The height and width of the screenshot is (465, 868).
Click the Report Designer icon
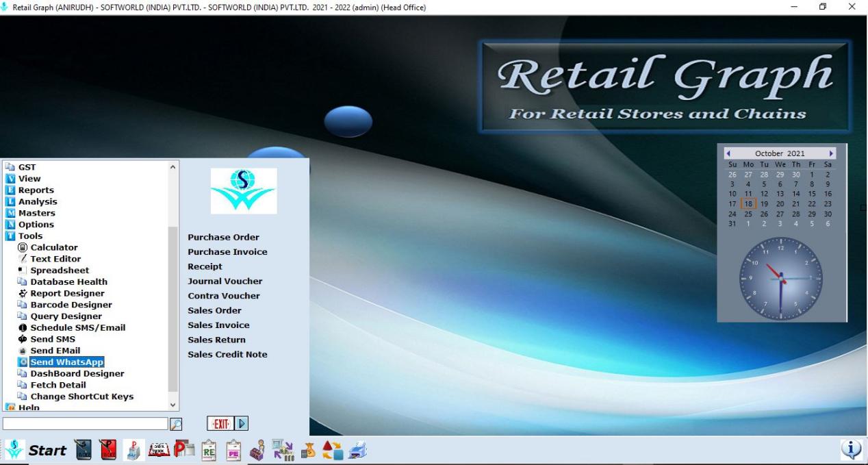point(23,293)
